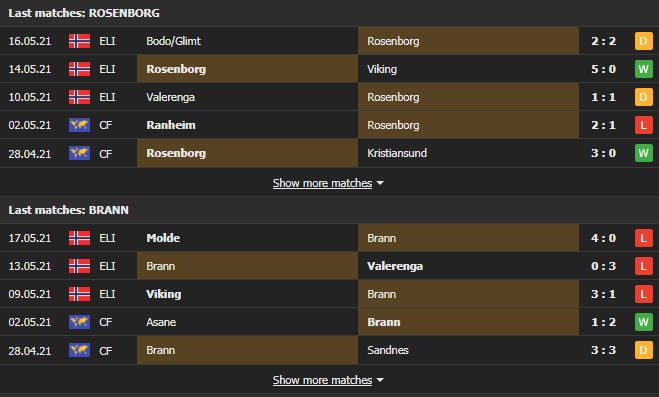Click the orange D badge for Brann vs Sandnes
The image size is (659, 397).
click(x=643, y=350)
